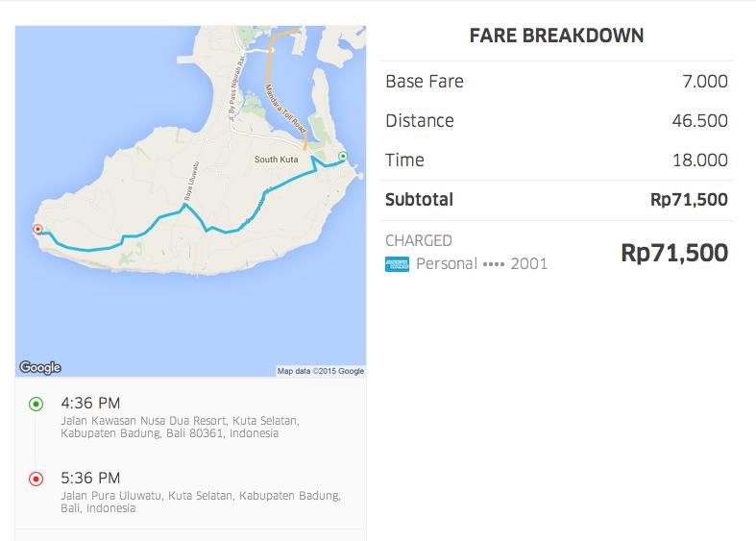The image size is (756, 541).
Task: Select the red drop-off dot beside 5:36 PM
Action: pos(37,478)
